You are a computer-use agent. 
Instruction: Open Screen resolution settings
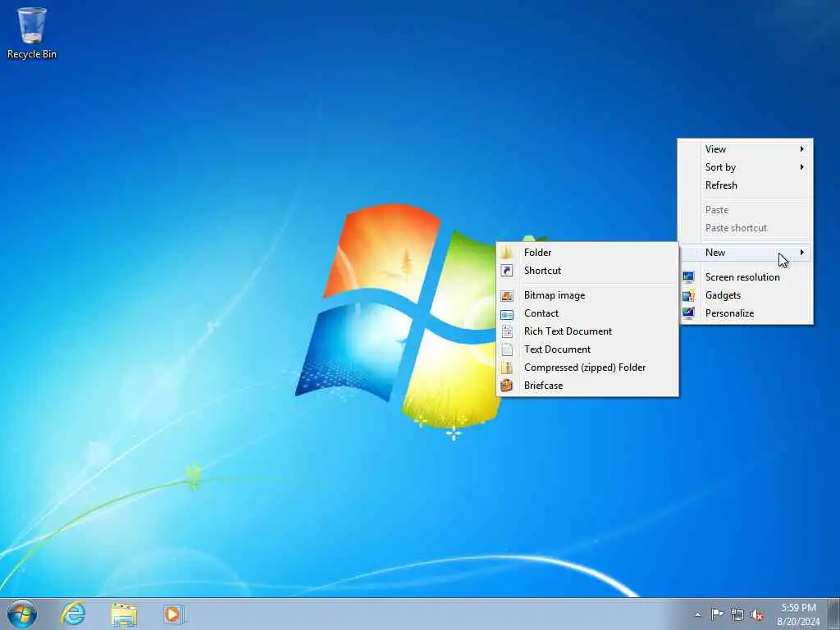coord(745,277)
